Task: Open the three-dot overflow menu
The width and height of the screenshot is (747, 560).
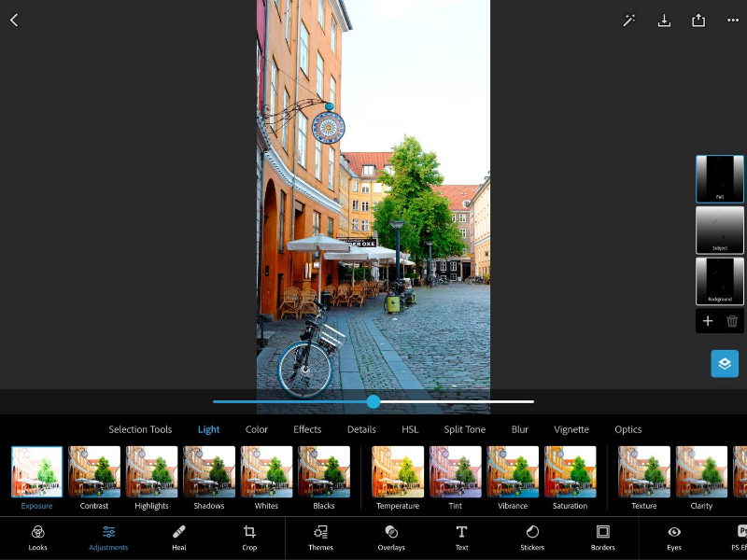Action: coord(733,20)
